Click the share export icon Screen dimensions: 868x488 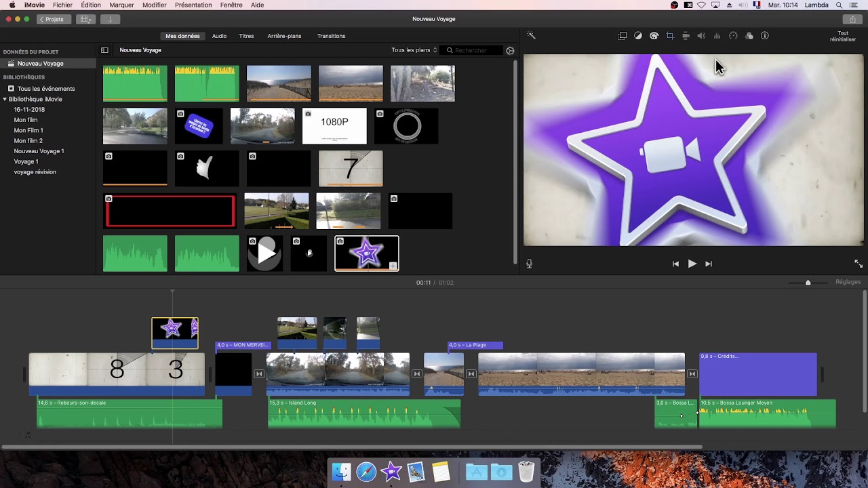(853, 20)
